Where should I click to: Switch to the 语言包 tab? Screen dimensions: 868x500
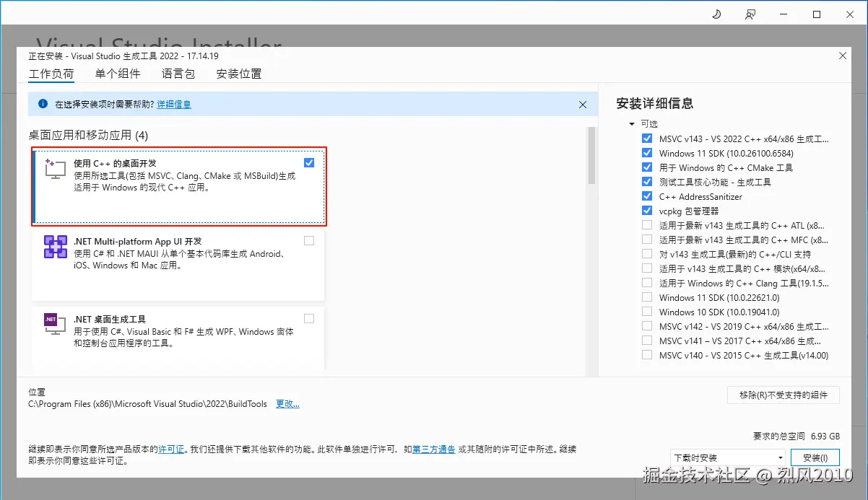tap(178, 74)
